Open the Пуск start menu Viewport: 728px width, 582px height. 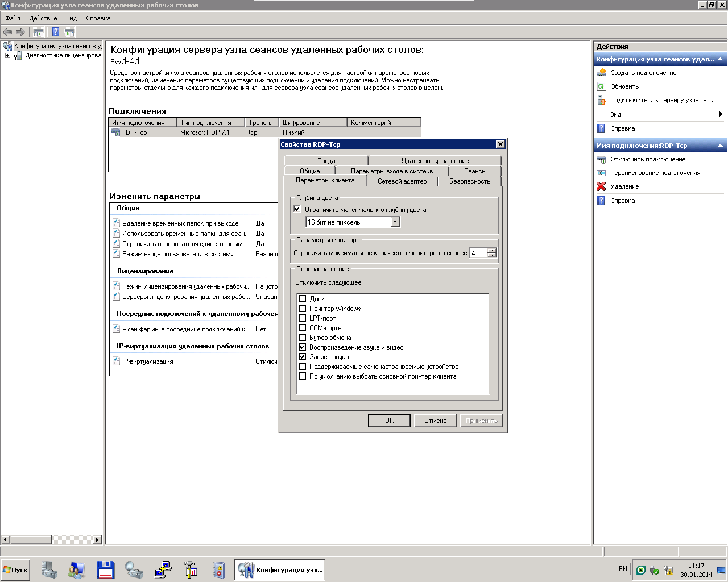[15, 570]
